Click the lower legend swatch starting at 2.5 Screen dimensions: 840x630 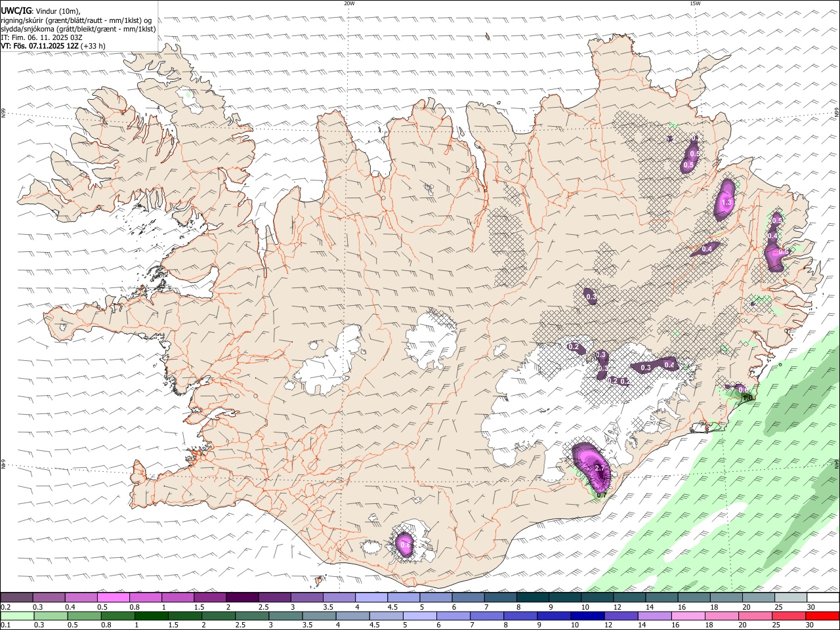click(252, 616)
